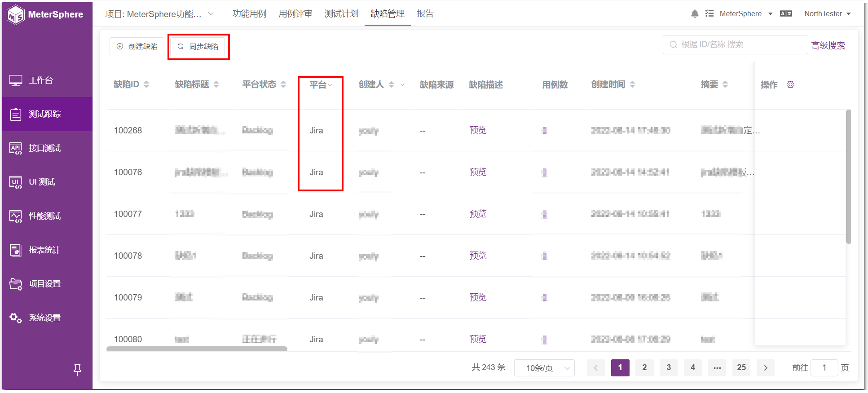
Task: Click the MeterSphere logo icon
Action: [x=16, y=14]
